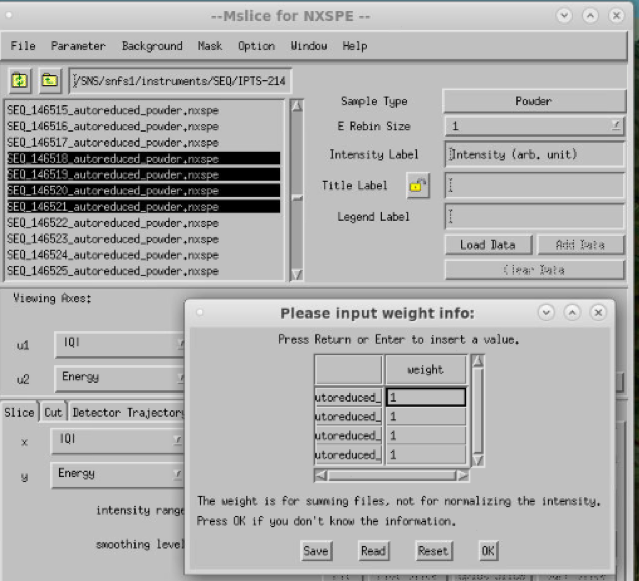Click the weight table scroll-left arrow
Viewport: 639px width, 581px height.
coord(320,475)
